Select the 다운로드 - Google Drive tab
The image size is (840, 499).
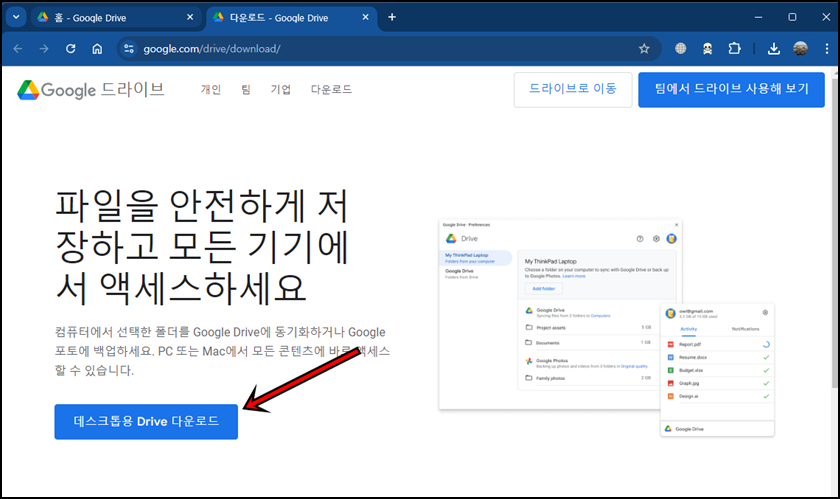(x=291, y=18)
